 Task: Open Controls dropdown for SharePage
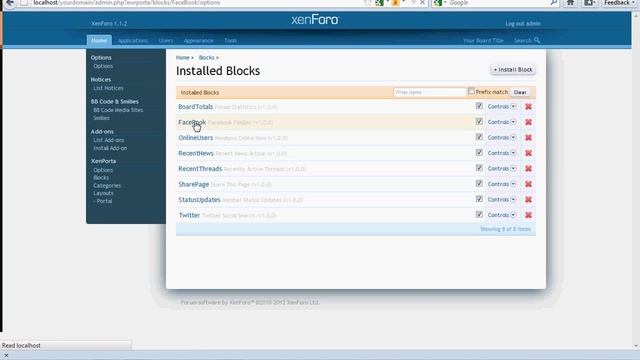[502, 184]
